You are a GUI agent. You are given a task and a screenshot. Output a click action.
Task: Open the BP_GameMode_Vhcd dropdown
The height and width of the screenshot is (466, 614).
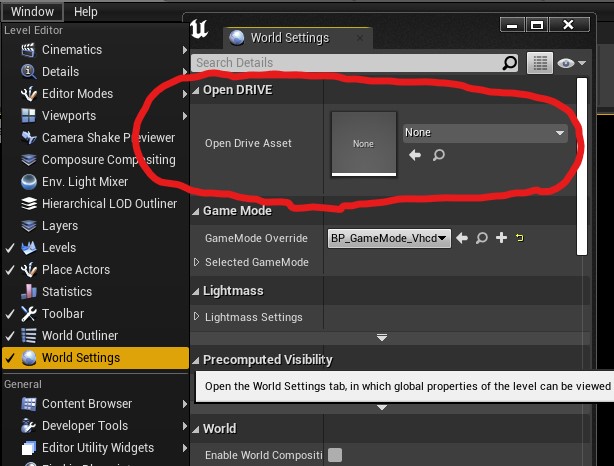[x=389, y=238]
